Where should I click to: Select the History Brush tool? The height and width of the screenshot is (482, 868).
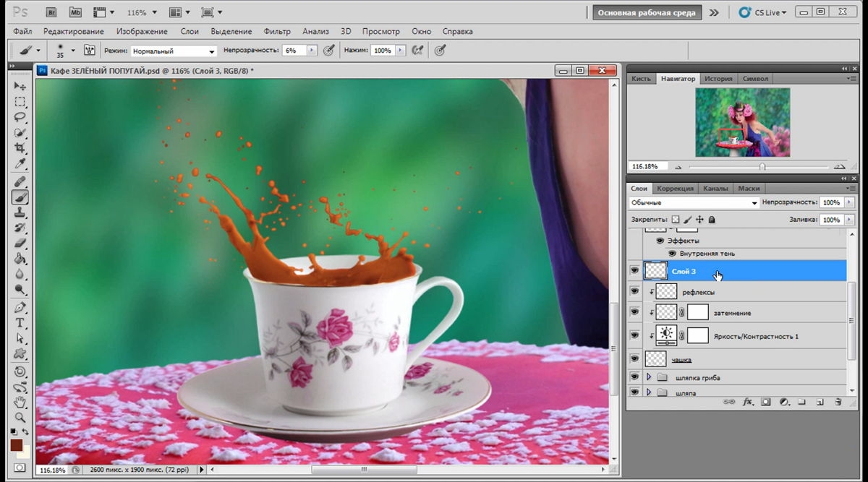pos(20,228)
